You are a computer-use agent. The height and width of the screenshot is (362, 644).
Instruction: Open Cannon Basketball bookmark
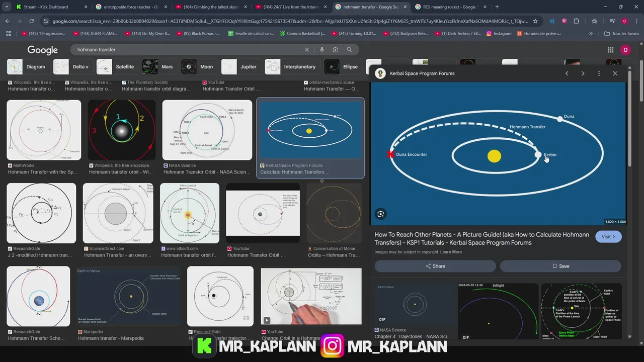302,34
